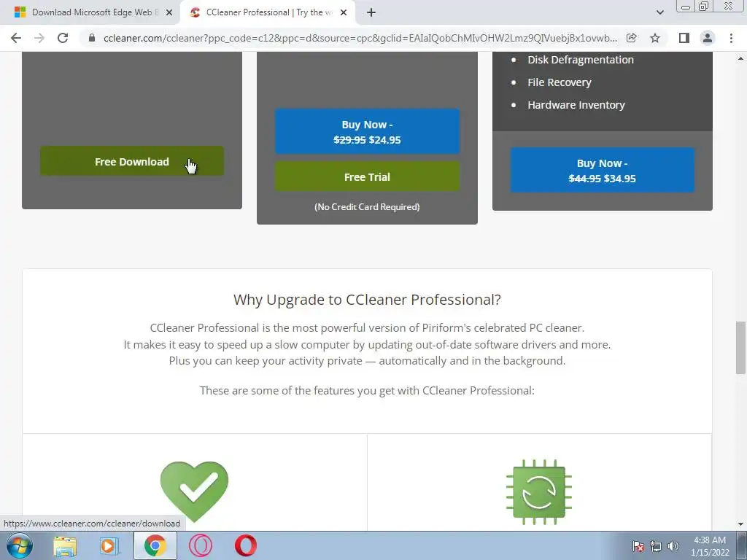747x560 pixels.
Task: Open File Explorer from the taskbar
Action: [x=65, y=545]
